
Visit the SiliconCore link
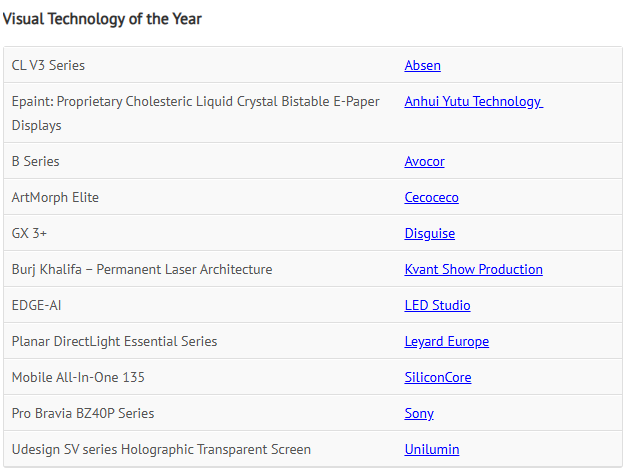pyautogui.click(x=438, y=377)
